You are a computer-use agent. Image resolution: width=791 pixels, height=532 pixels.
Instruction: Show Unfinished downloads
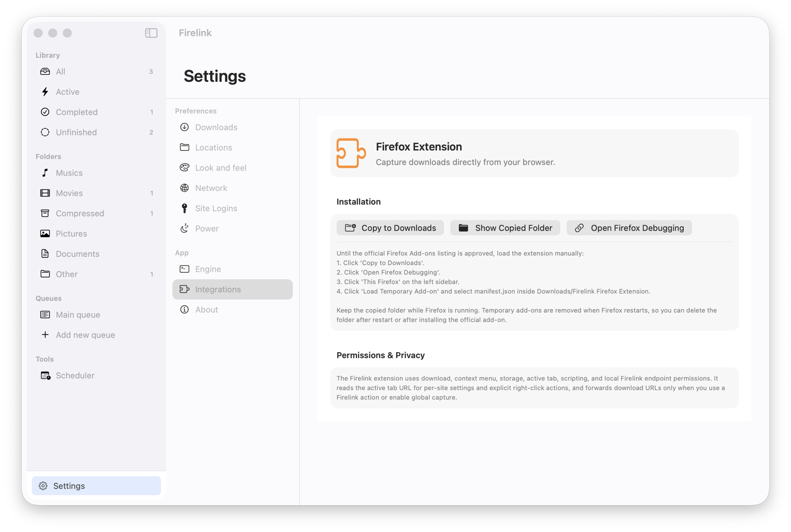[x=96, y=132]
